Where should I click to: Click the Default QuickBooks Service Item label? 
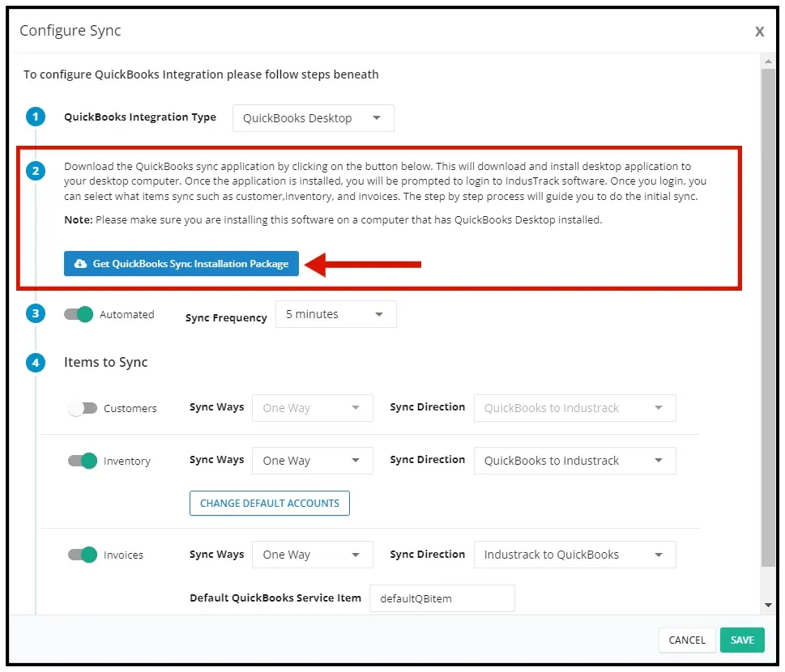click(275, 598)
